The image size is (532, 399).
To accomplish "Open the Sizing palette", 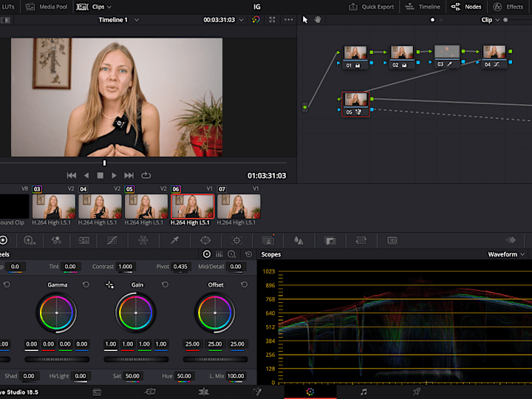I will pyautogui.click(x=361, y=241).
